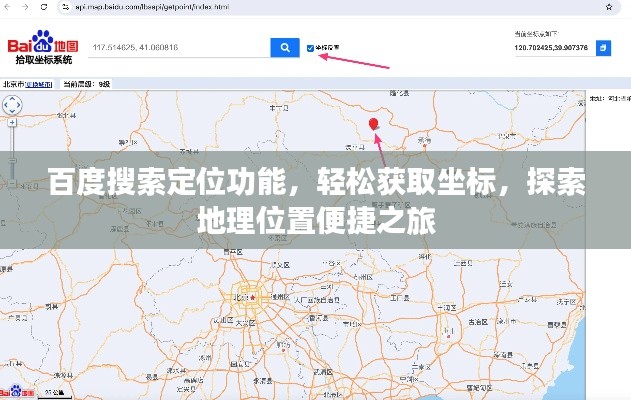
Task: Click the 北京市 current city label
Action: (13, 86)
